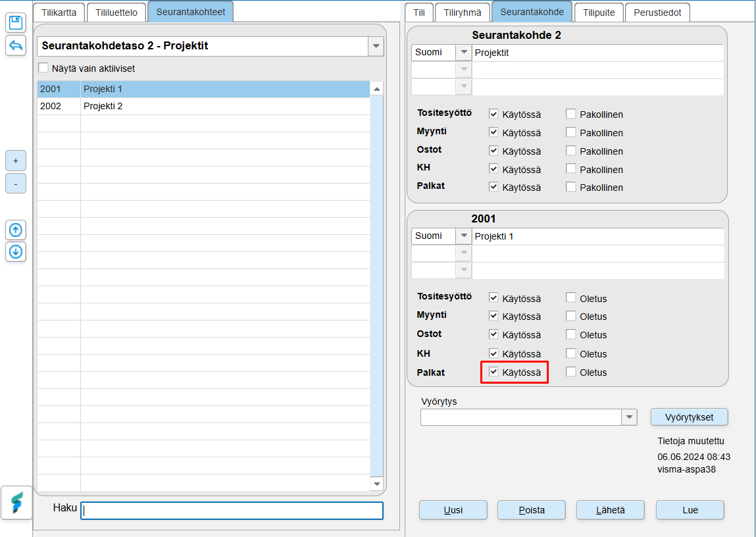Click into the Haku search field
The height and width of the screenshot is (537, 756).
point(232,511)
